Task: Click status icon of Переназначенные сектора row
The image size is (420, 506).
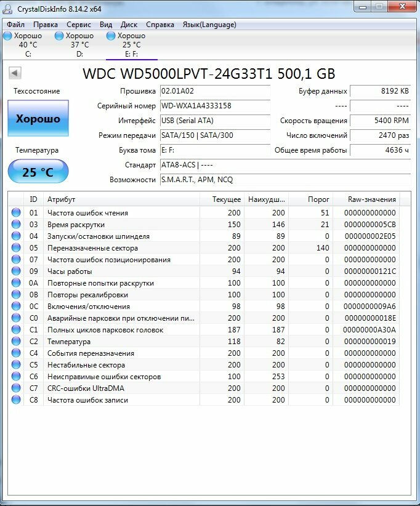Action: (16, 247)
